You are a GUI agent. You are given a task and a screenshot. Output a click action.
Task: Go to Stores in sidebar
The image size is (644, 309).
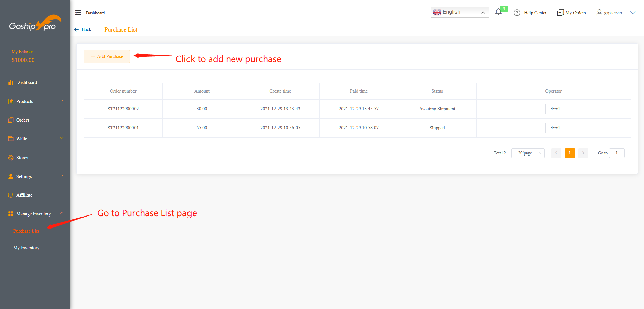click(22, 158)
